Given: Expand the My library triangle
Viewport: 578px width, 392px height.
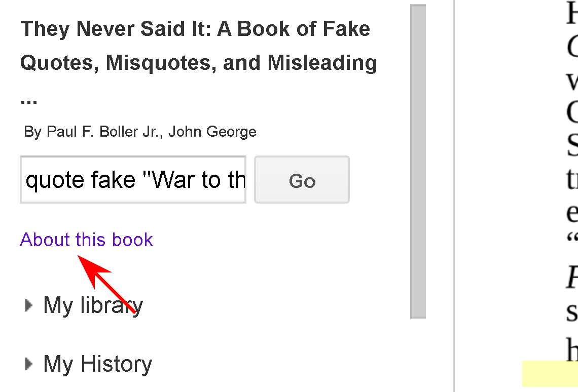Looking at the screenshot, I should click(29, 305).
